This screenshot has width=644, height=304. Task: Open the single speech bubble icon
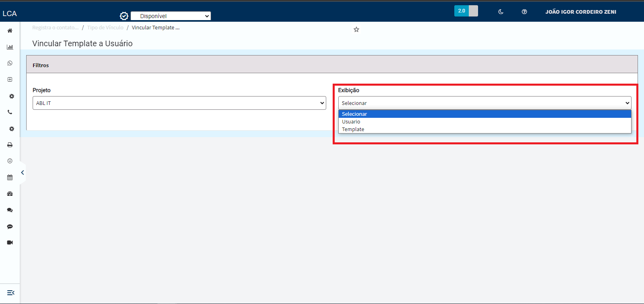10,226
